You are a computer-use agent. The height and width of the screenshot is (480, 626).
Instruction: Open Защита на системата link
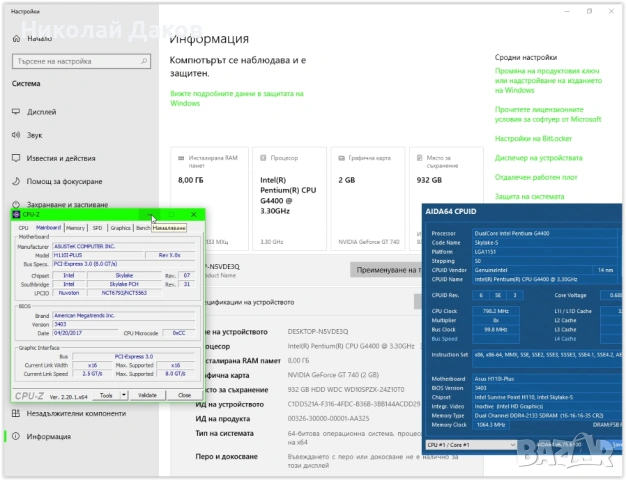pos(529,196)
